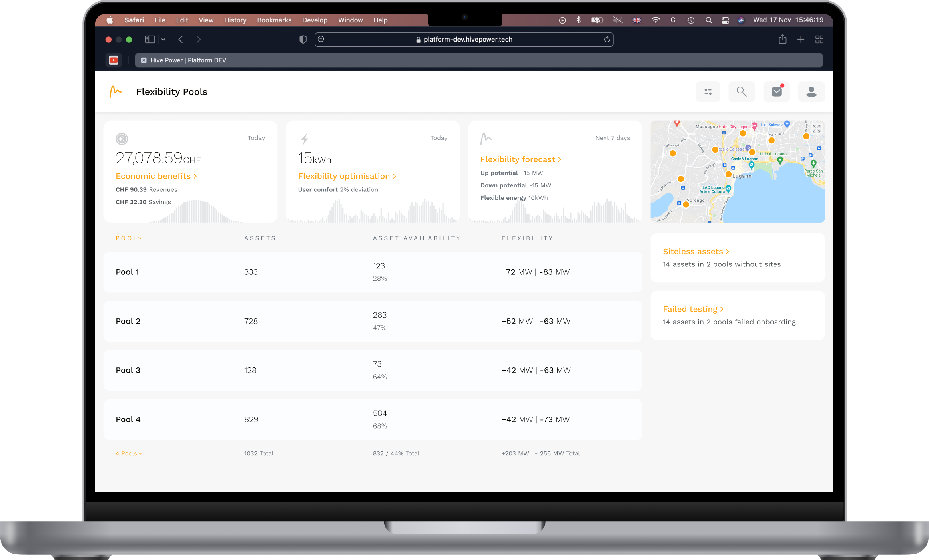
Task: Check notifications via the mail icon
Action: [776, 91]
